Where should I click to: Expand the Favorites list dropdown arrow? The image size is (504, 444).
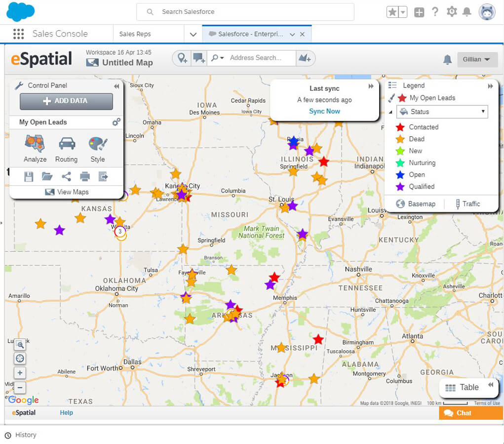tap(403, 12)
